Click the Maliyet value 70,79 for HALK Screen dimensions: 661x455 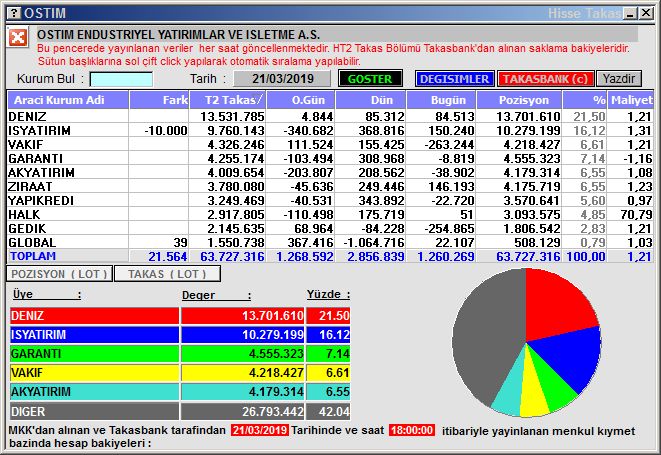coord(636,215)
